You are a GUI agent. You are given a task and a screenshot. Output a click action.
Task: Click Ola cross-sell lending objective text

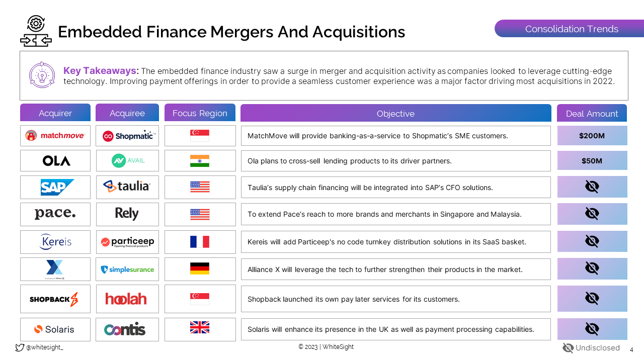coord(349,161)
